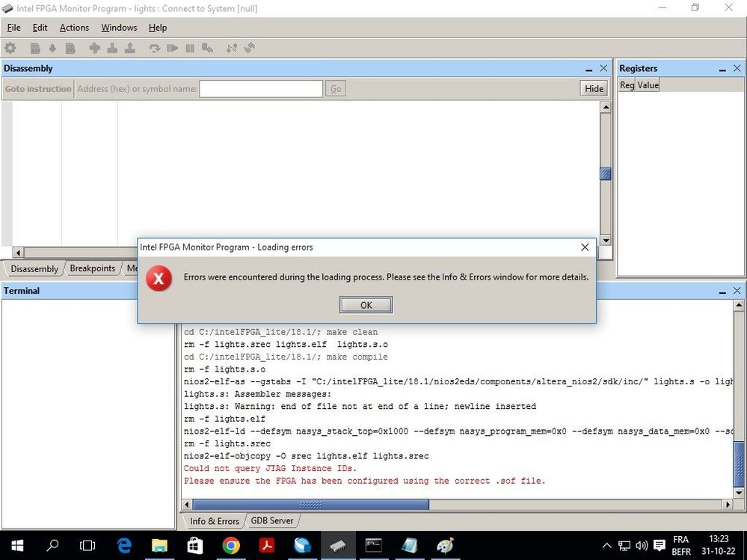Click the Load down-arrow toolbar icon

click(52, 48)
